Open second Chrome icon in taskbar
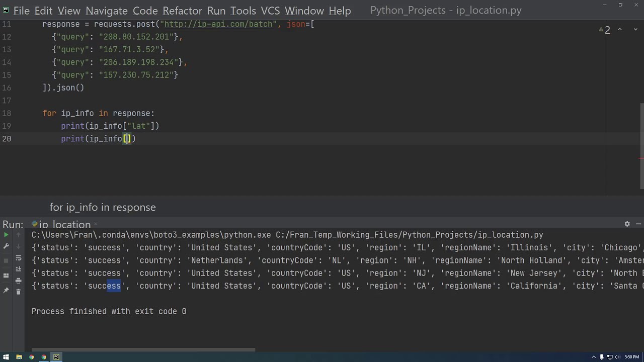This screenshot has width=644, height=362. click(44, 357)
